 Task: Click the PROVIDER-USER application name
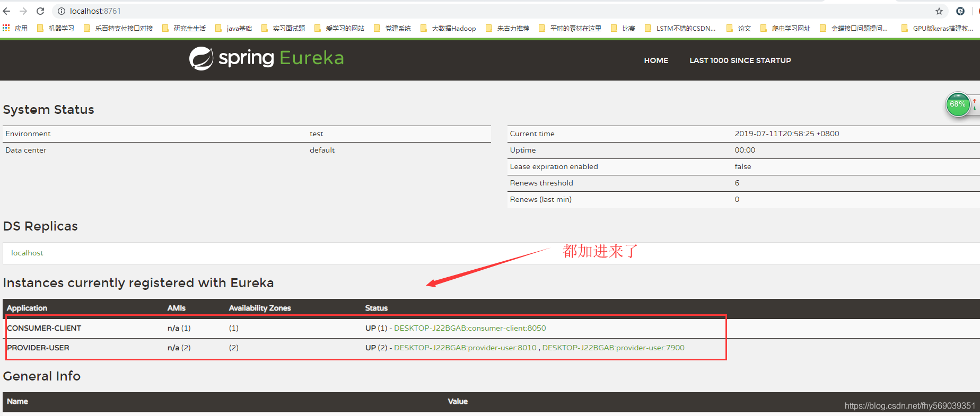tap(38, 348)
